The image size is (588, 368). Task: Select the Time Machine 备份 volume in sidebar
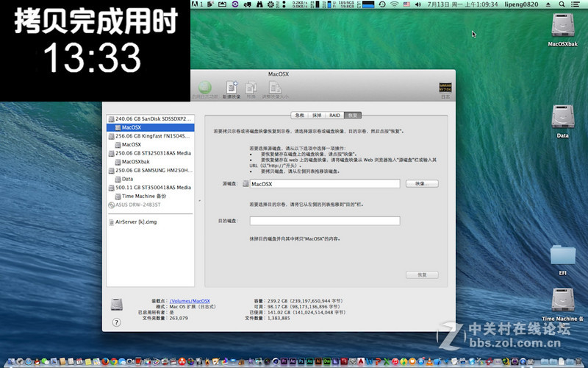tap(151, 196)
